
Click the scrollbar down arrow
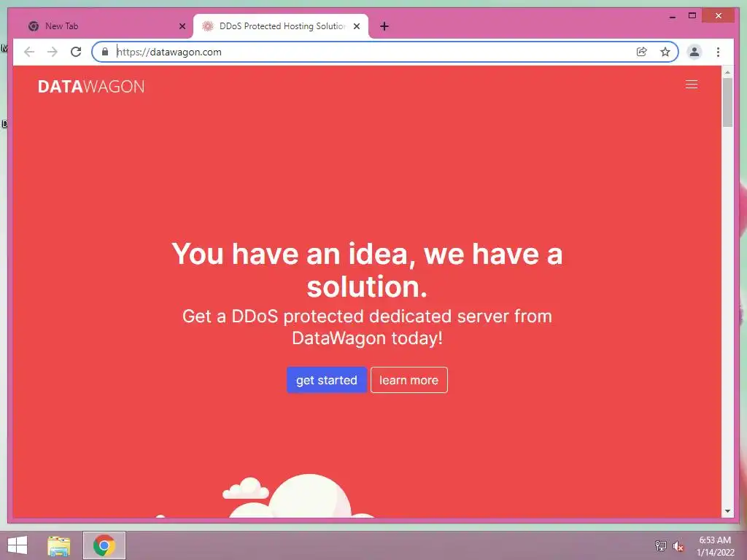pos(727,511)
